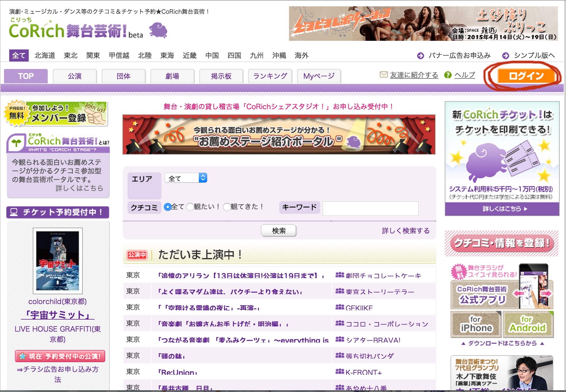Click the group icon beside 劇団チョコレートケーキ
Screen dimensions: 566x392
[x=340, y=275]
